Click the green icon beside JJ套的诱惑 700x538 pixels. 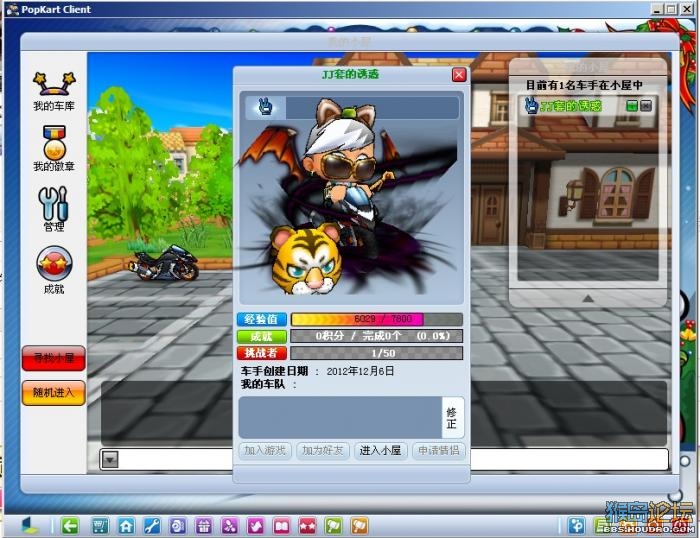[632, 106]
